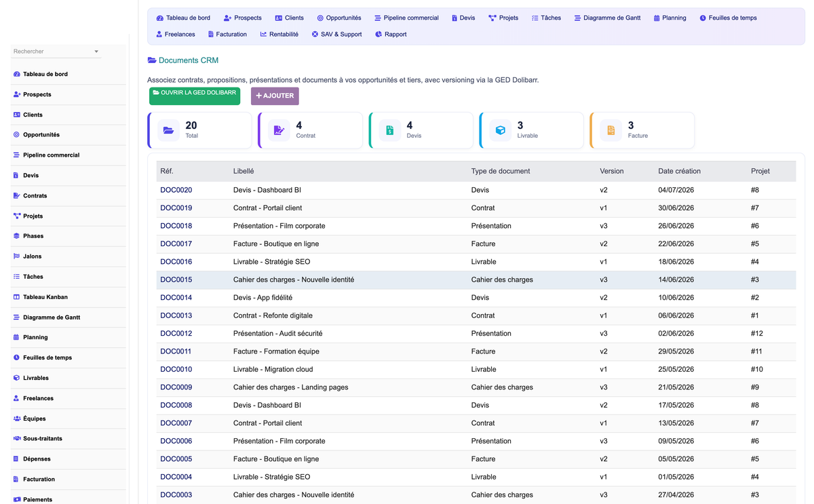Click the Contrats signature icon in the sidebar
This screenshot has width=814, height=504.
17,195
